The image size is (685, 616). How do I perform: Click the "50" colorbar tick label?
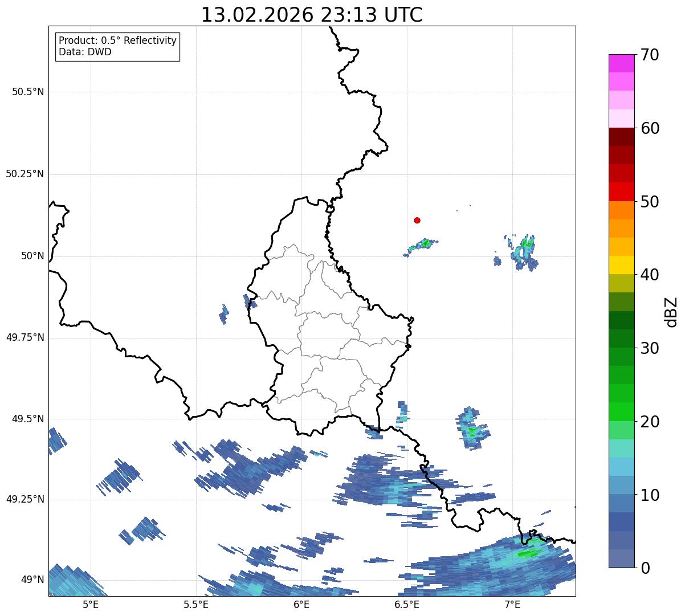[650, 202]
